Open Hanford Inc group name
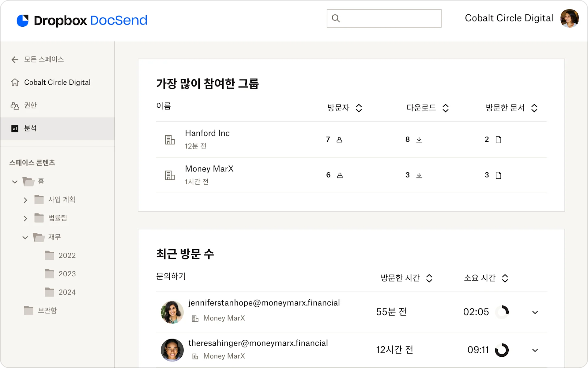Image resolution: width=588 pixels, height=368 pixels. click(207, 133)
